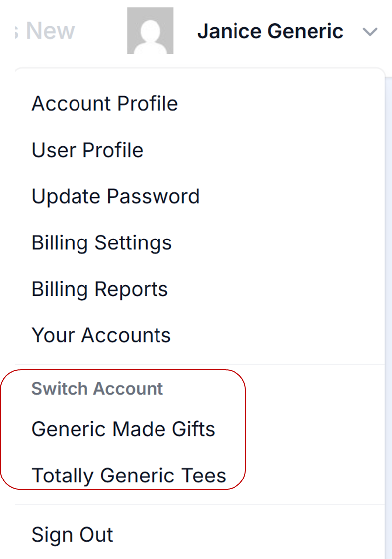Viewport: 392px width, 559px height.
Task: Select Update Password
Action: [115, 196]
